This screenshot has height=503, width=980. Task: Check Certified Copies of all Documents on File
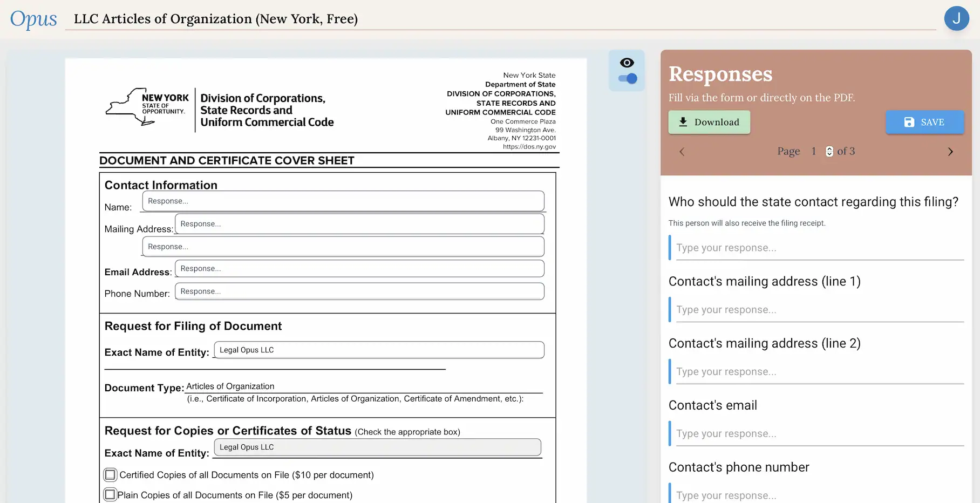click(110, 474)
